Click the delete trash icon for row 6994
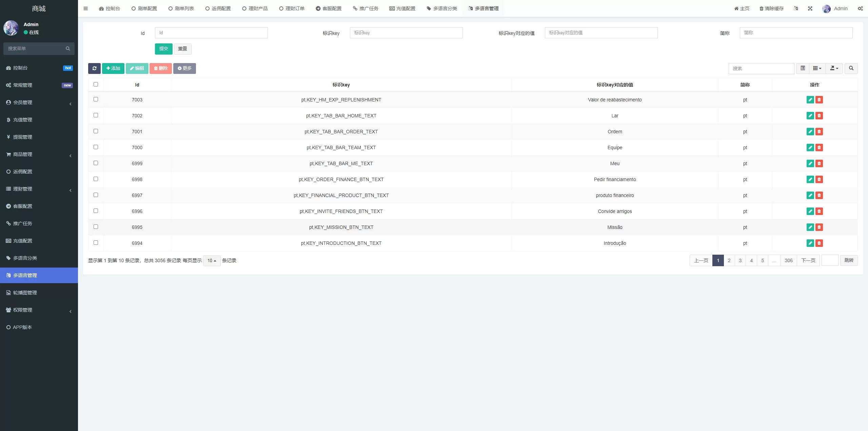Viewport: 868px width, 431px height. [819, 243]
